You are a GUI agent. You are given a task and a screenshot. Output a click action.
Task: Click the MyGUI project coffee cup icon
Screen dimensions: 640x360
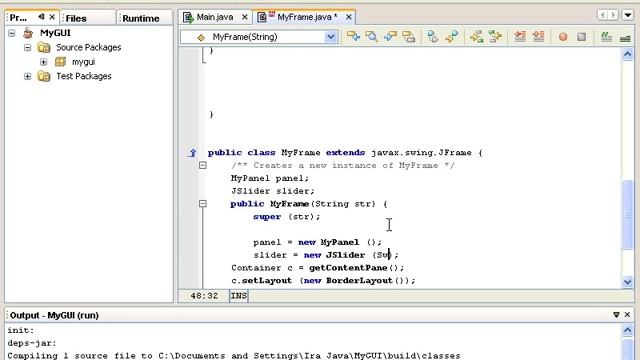pyautogui.click(x=28, y=33)
